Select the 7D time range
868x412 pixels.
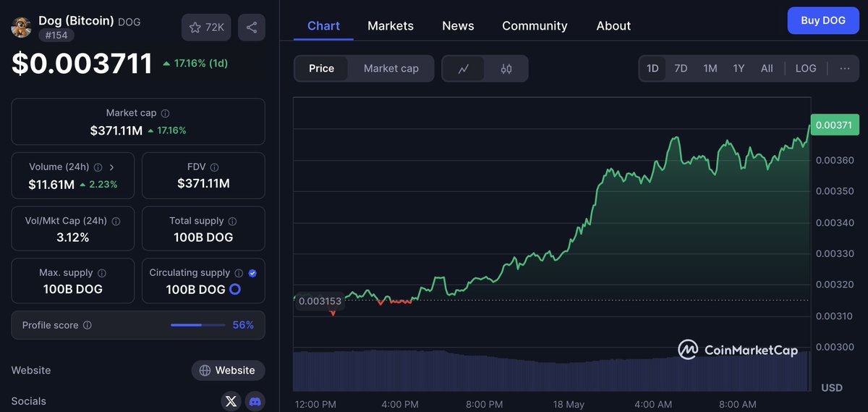681,69
